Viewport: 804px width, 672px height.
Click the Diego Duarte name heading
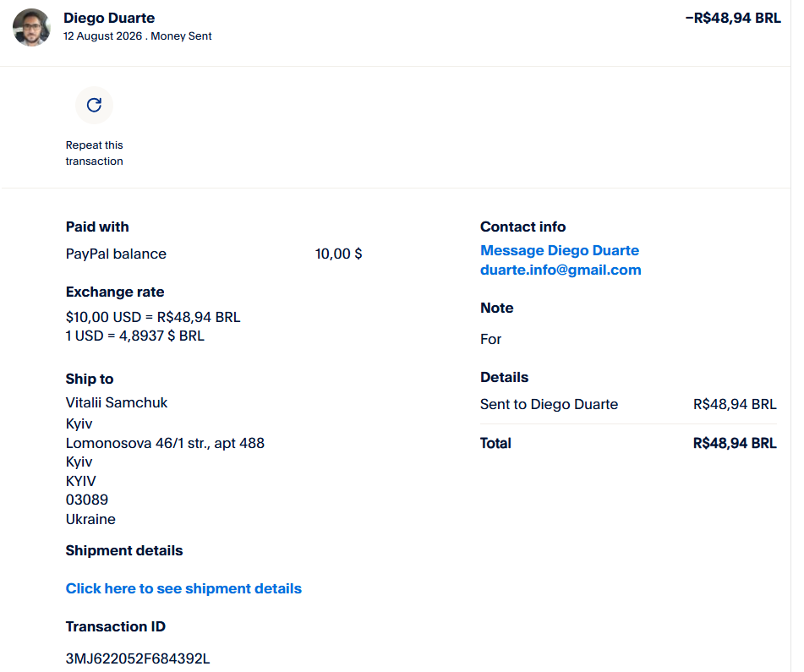pos(109,18)
